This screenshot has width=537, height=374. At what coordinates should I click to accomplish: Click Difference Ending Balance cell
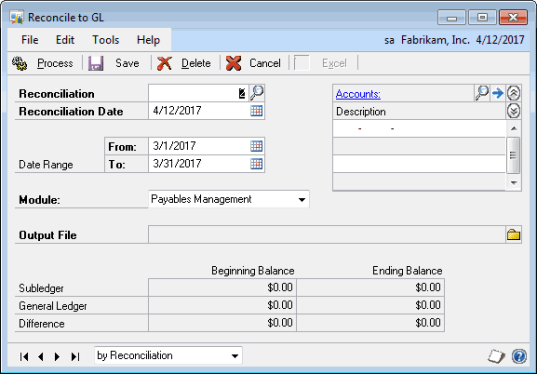coord(370,323)
